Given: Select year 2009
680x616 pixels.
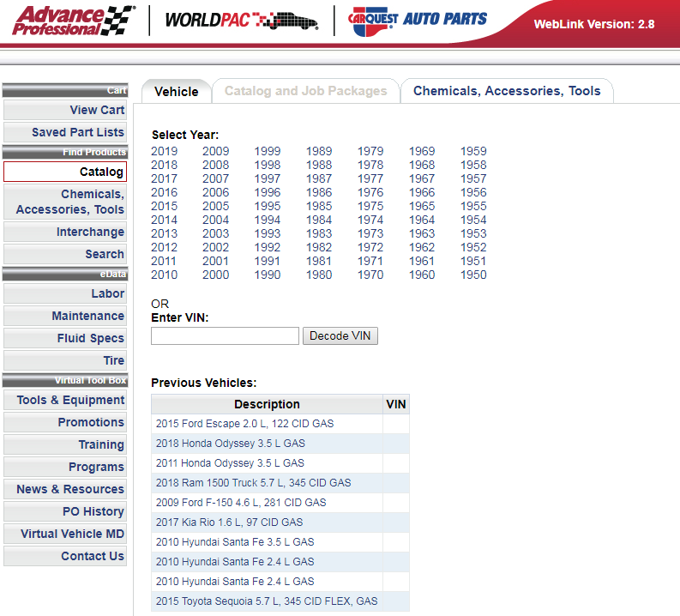Looking at the screenshot, I should click(215, 151).
